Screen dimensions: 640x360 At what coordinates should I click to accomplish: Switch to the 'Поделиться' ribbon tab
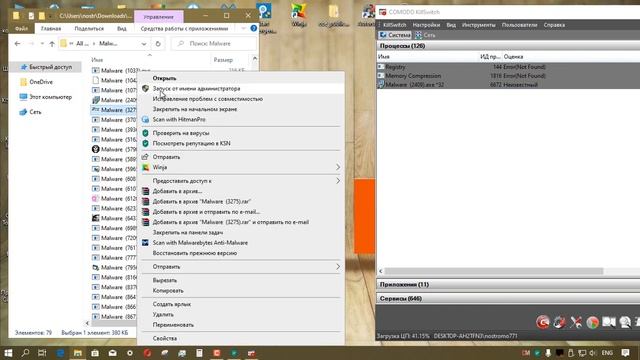[89, 29]
